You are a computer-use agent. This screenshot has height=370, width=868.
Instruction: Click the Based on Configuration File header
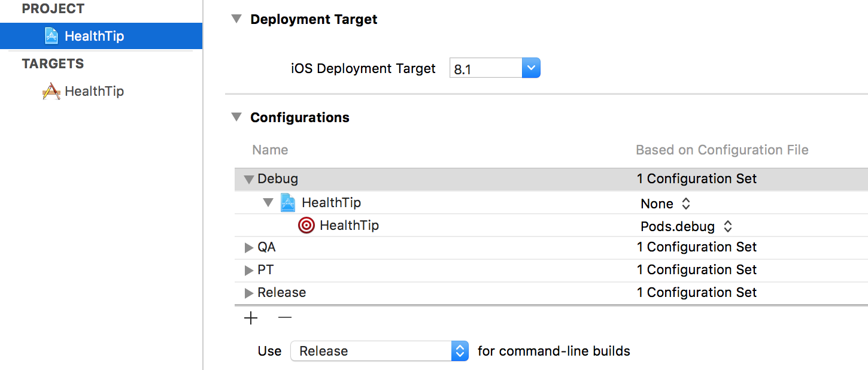(x=722, y=150)
